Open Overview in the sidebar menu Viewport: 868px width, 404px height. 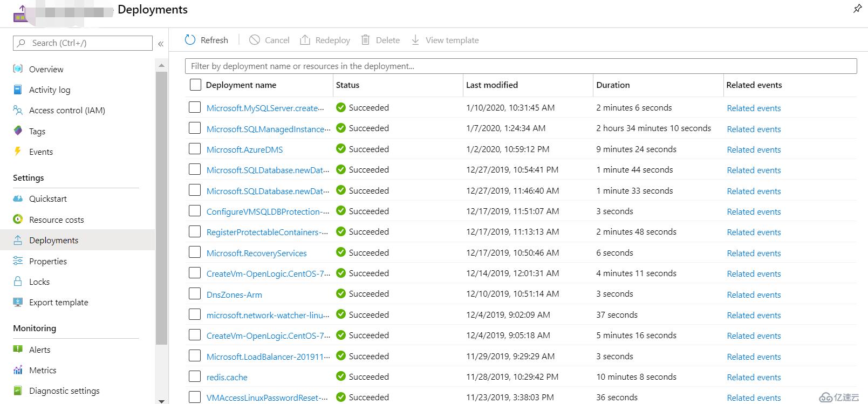[x=46, y=69]
